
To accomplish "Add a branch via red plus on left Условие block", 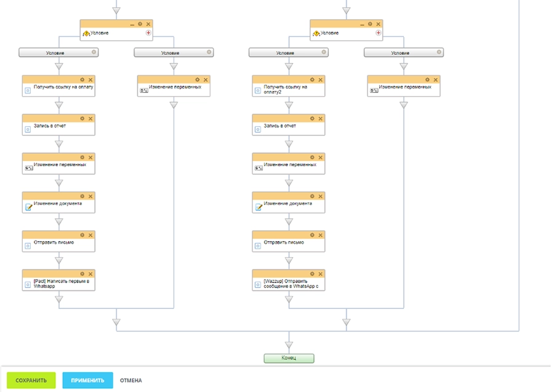I will [148, 33].
